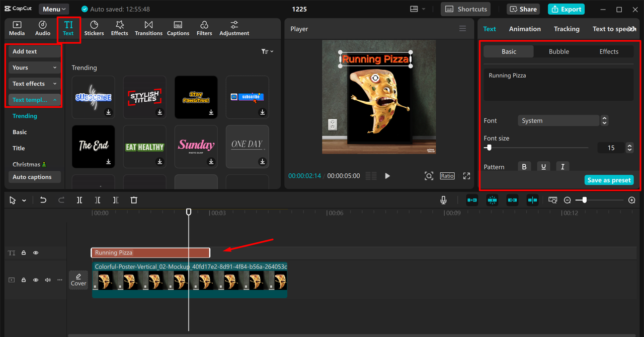Screen dimensions: 644x337
Task: Click the player full screen icon
Action: [466, 176]
